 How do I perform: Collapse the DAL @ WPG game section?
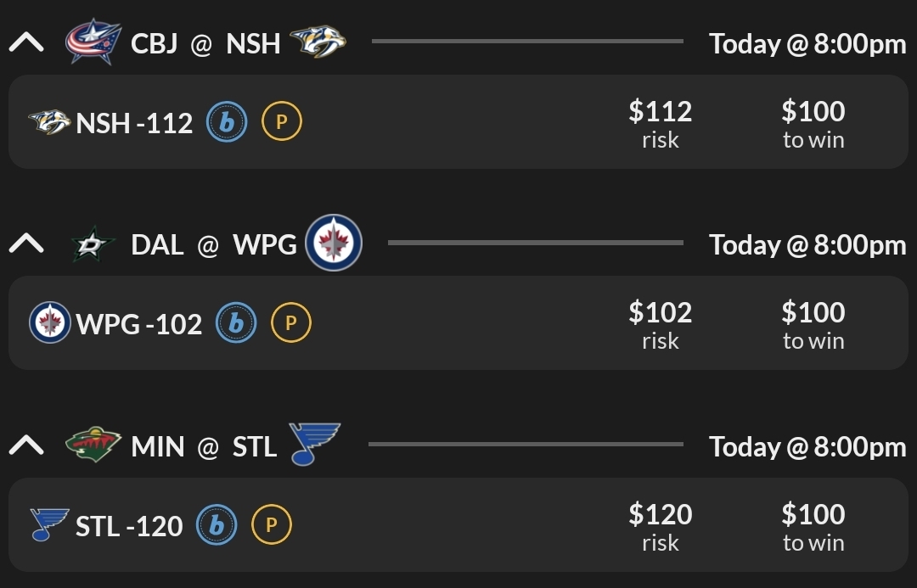(x=26, y=244)
